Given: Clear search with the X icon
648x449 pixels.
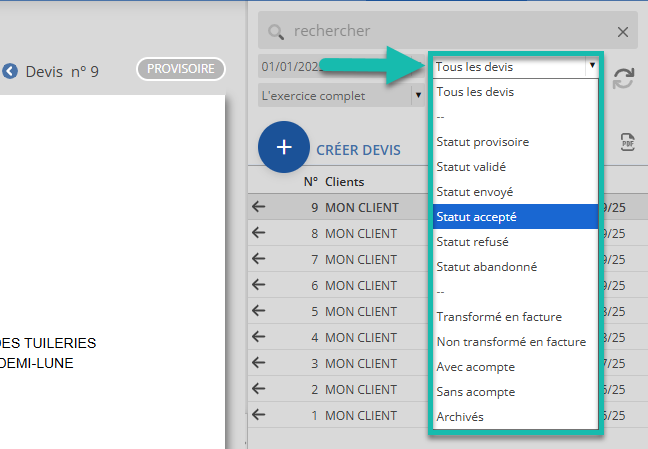Looking at the screenshot, I should point(623,32).
